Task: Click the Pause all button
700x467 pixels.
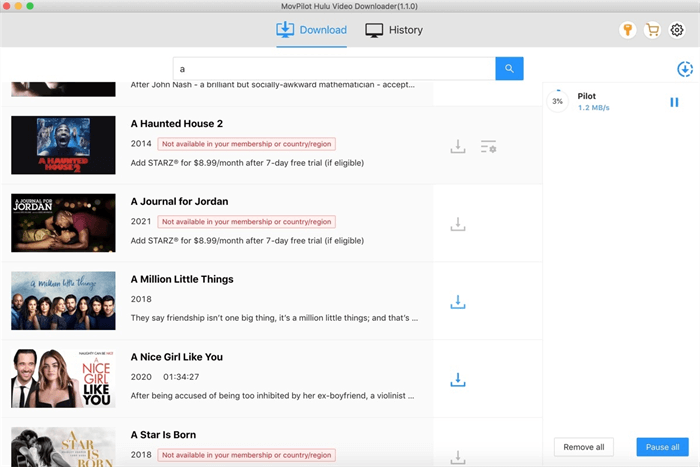Action: coord(662,447)
